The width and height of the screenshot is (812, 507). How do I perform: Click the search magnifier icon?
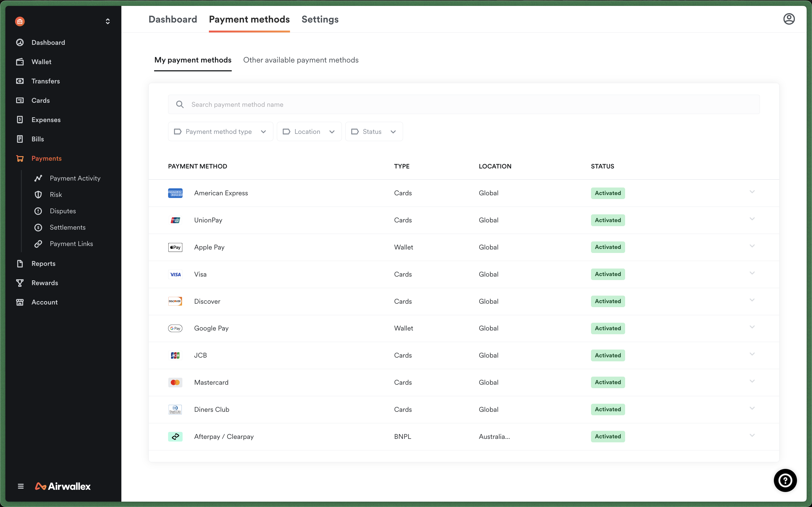click(180, 104)
